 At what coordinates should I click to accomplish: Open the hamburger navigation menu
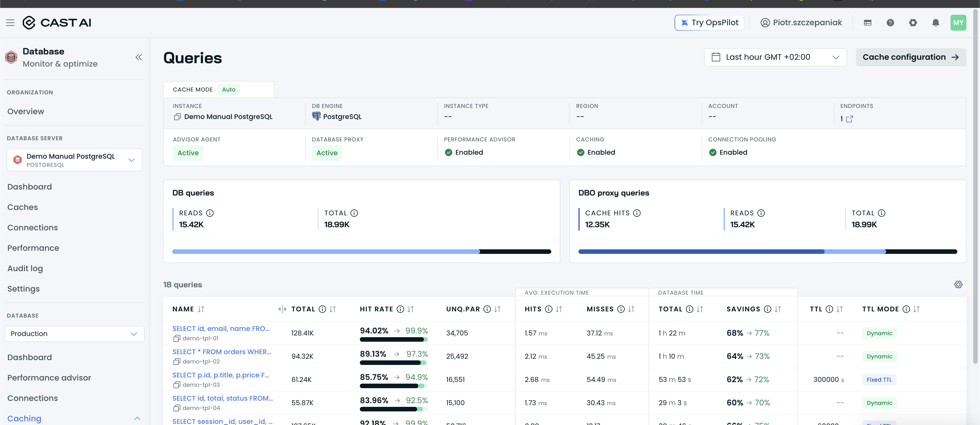click(x=10, y=23)
